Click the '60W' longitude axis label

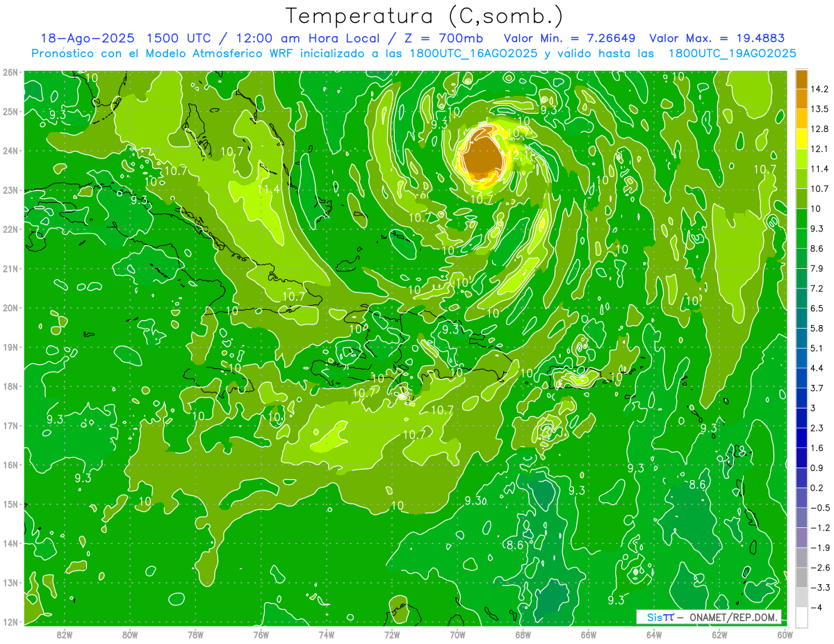(785, 635)
